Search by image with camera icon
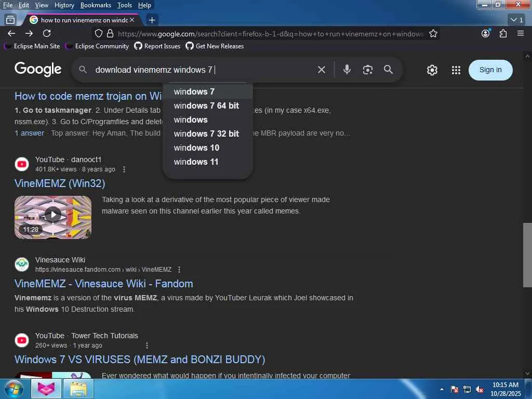Viewport: 532px width, 399px height. coord(367,70)
